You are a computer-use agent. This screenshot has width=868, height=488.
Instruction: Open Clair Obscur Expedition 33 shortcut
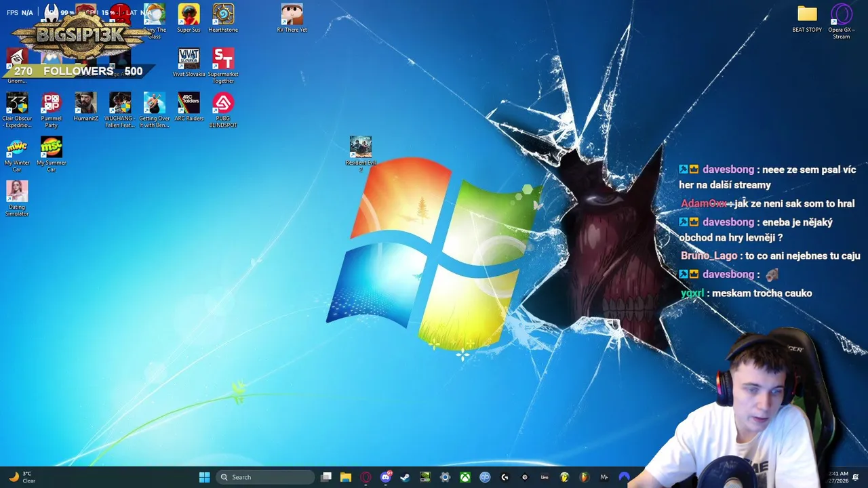coord(17,110)
